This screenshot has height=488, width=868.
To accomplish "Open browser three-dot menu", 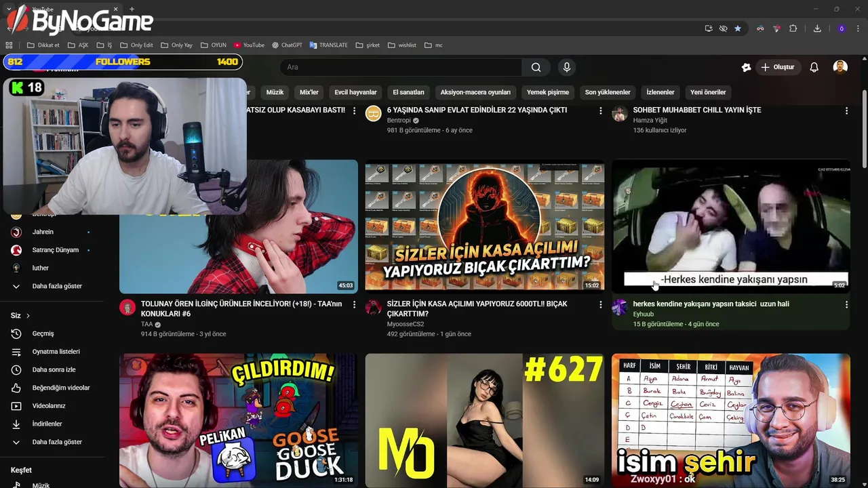I will 858,28.
